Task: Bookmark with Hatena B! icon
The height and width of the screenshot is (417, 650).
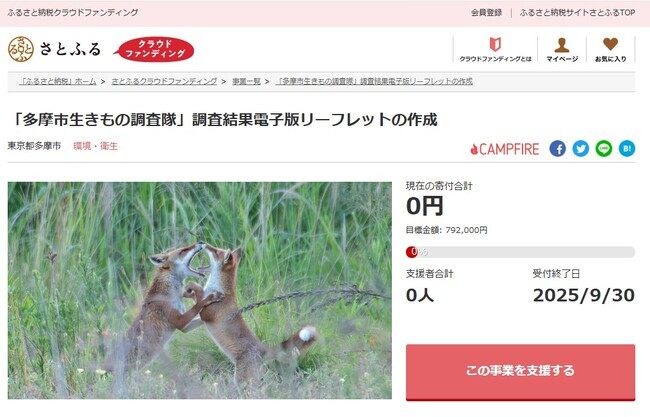Action: pos(627,148)
